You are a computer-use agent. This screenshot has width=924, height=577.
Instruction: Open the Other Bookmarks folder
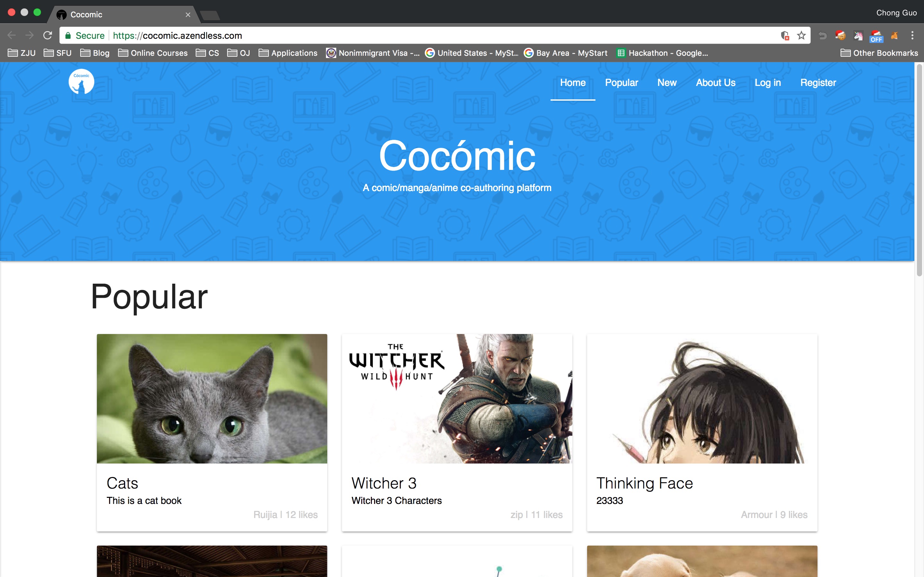(879, 53)
